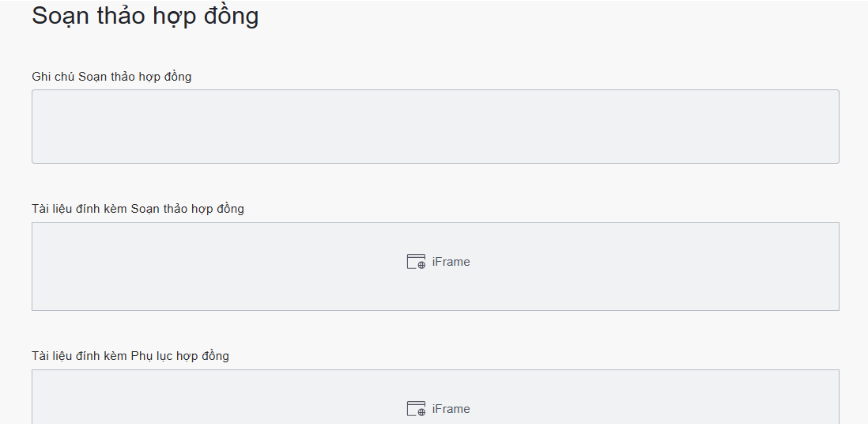Click the word "Soạn" in the main heading
The height and width of the screenshot is (424, 868).
pyautogui.click(x=58, y=16)
